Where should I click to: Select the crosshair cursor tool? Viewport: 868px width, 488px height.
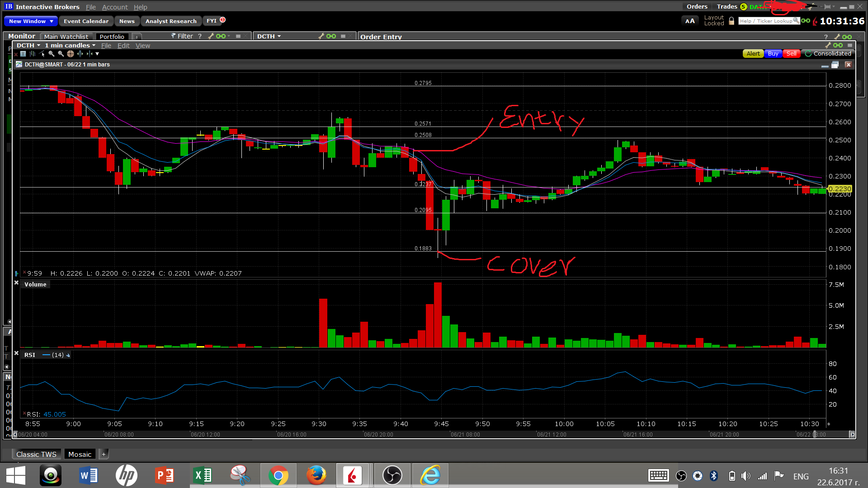(x=71, y=54)
